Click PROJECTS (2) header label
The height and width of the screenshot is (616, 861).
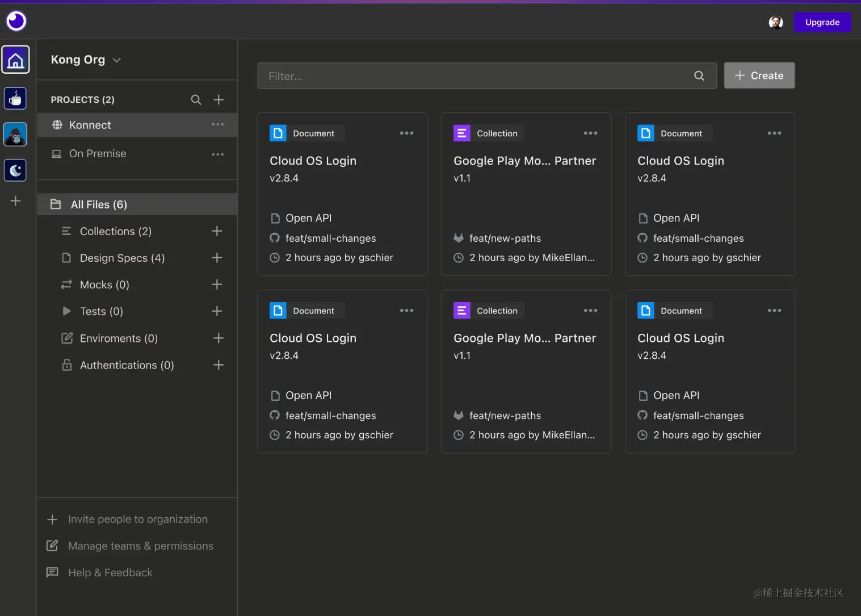[x=83, y=100]
